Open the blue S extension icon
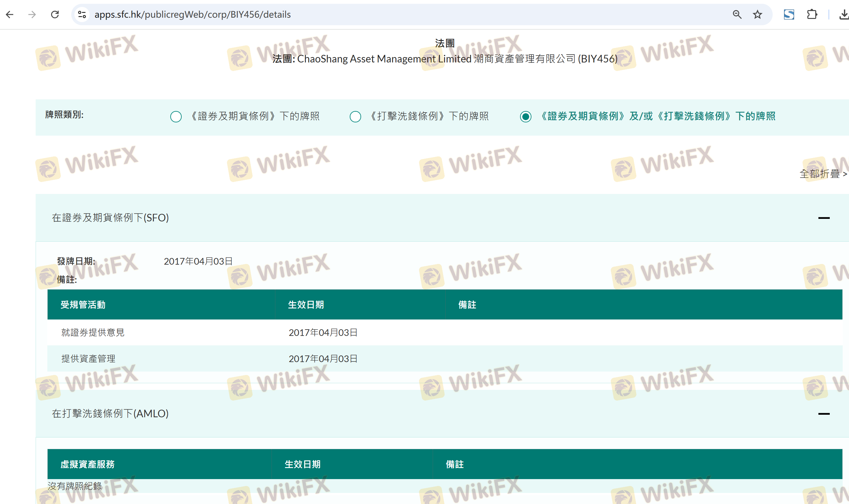Image resolution: width=849 pixels, height=504 pixels. tap(788, 15)
